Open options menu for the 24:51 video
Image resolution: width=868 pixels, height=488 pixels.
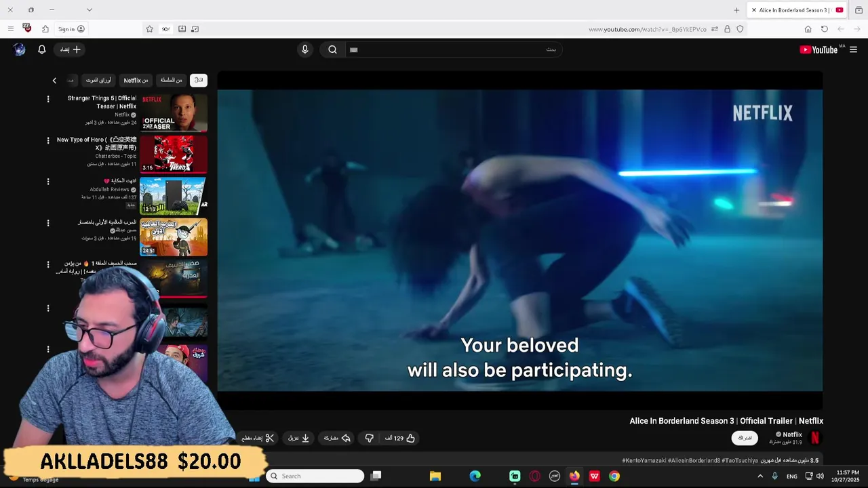(47, 223)
